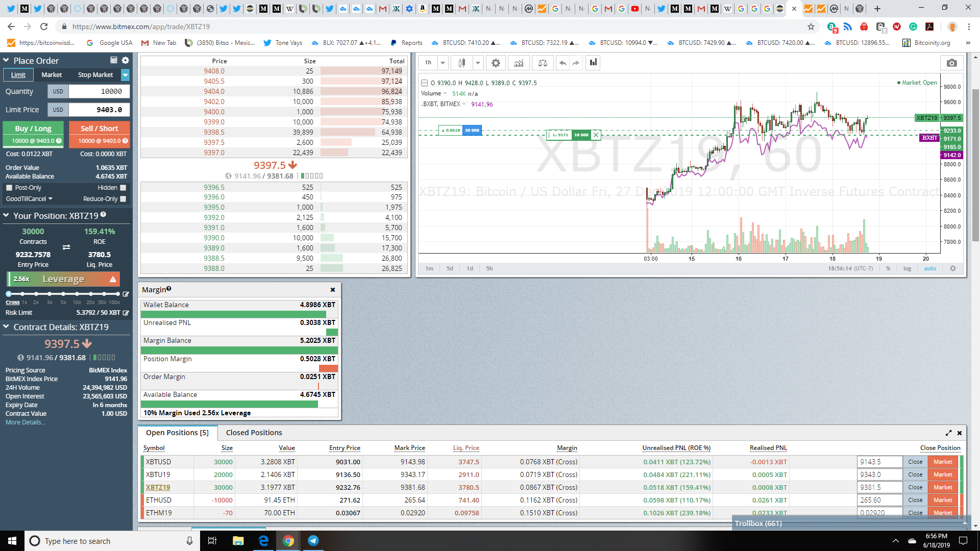Image resolution: width=980 pixels, height=551 pixels.
Task: Open Windows Task View button
Action: 212,541
